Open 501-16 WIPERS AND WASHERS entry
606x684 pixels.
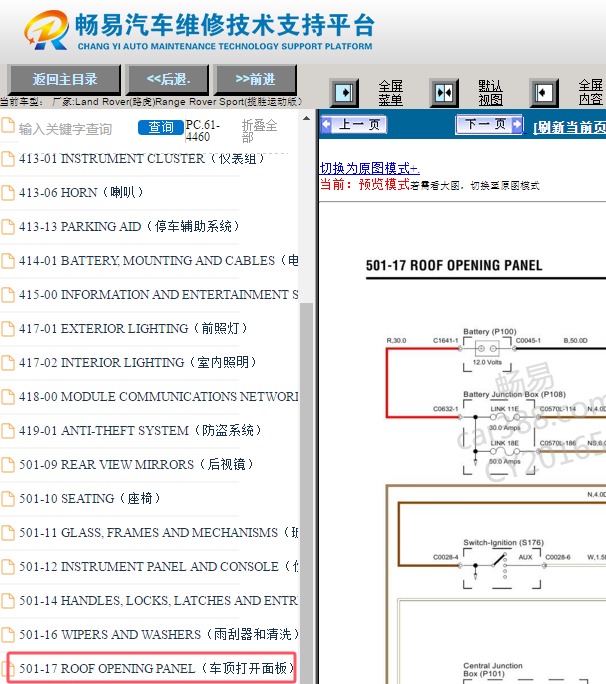tap(158, 635)
